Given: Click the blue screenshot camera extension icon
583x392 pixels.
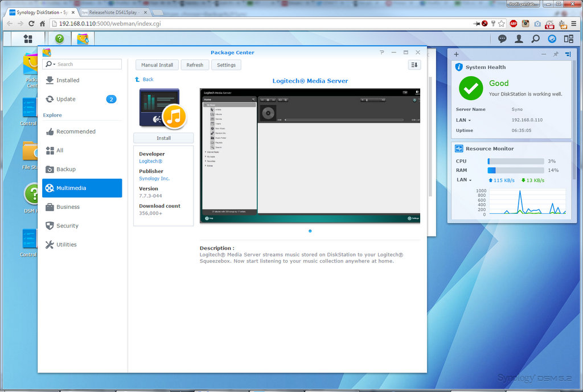Looking at the screenshot, I should [x=537, y=24].
